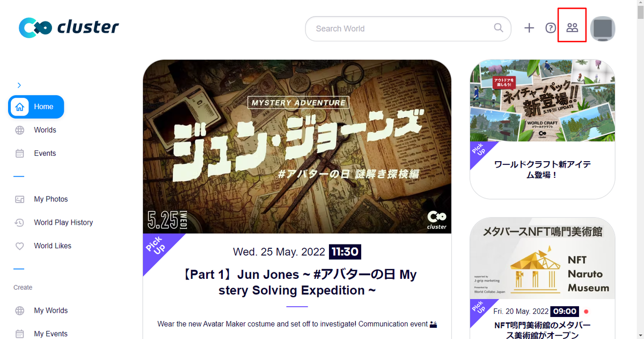Open the cluster wordmark link
This screenshot has width=644, height=339.
88,27
